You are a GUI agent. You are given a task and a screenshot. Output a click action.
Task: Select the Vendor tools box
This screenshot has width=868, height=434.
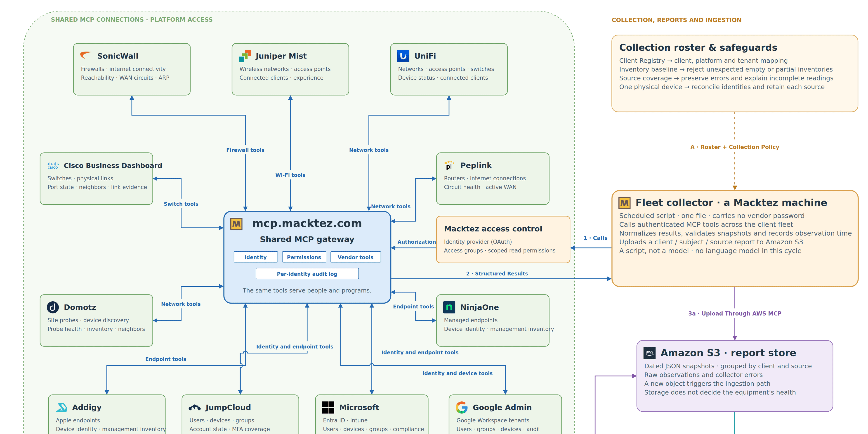356,257
